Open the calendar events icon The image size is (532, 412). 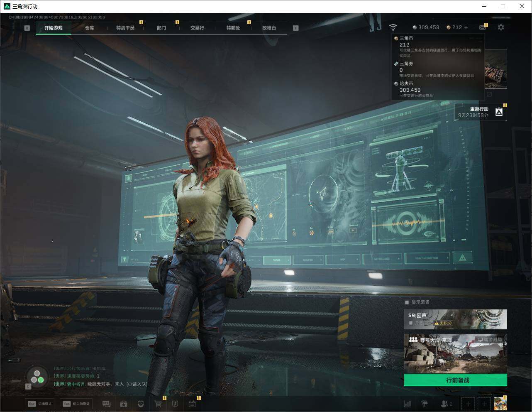pyautogui.click(x=192, y=404)
